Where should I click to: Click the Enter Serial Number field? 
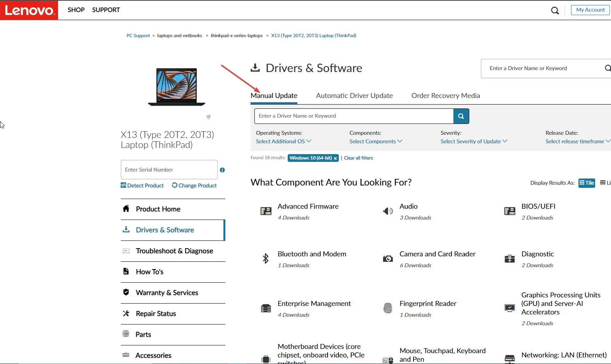point(169,170)
